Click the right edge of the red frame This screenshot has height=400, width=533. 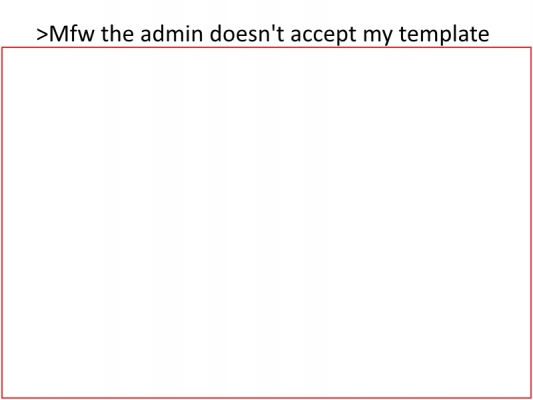(x=531, y=223)
